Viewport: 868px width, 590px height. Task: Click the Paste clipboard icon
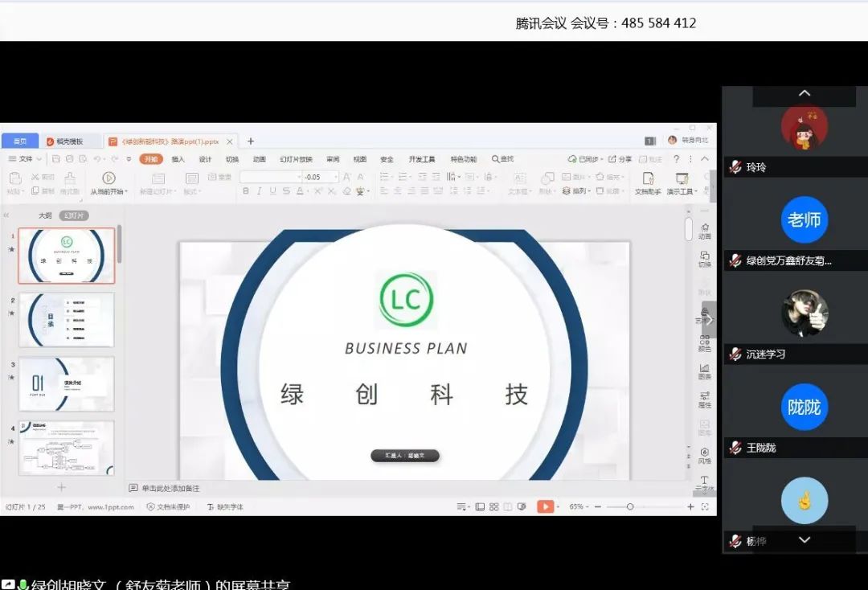click(x=15, y=178)
